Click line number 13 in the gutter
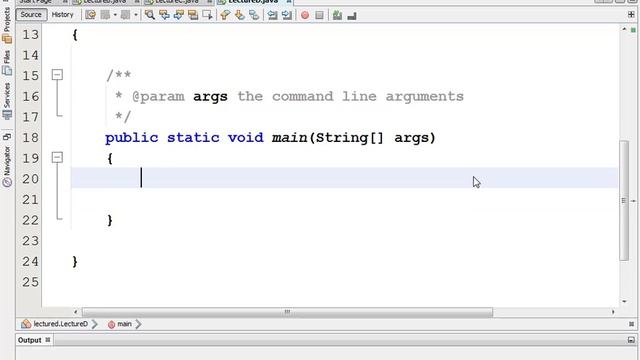640x360 pixels. point(31,35)
